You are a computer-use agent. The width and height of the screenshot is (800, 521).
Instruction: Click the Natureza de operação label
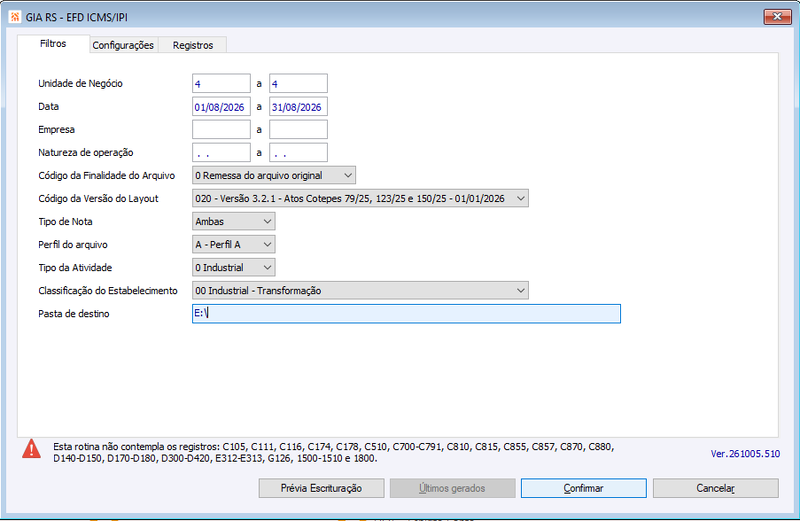pyautogui.click(x=85, y=153)
